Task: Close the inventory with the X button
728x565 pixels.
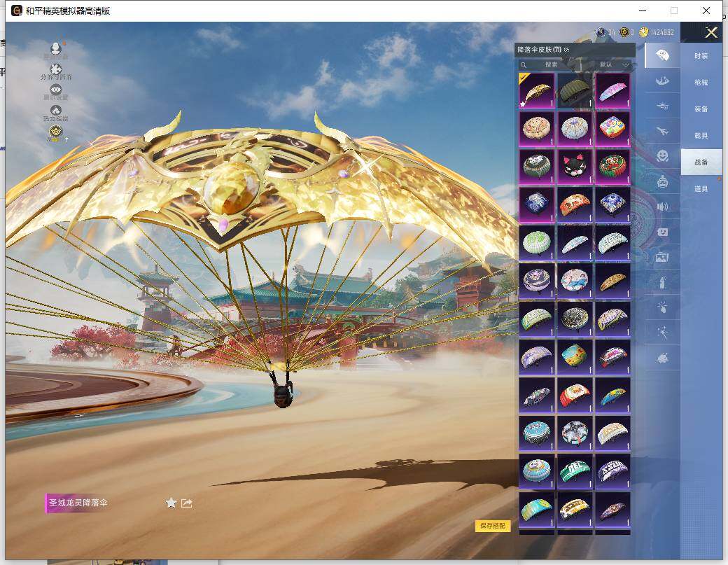Action: coord(711,33)
